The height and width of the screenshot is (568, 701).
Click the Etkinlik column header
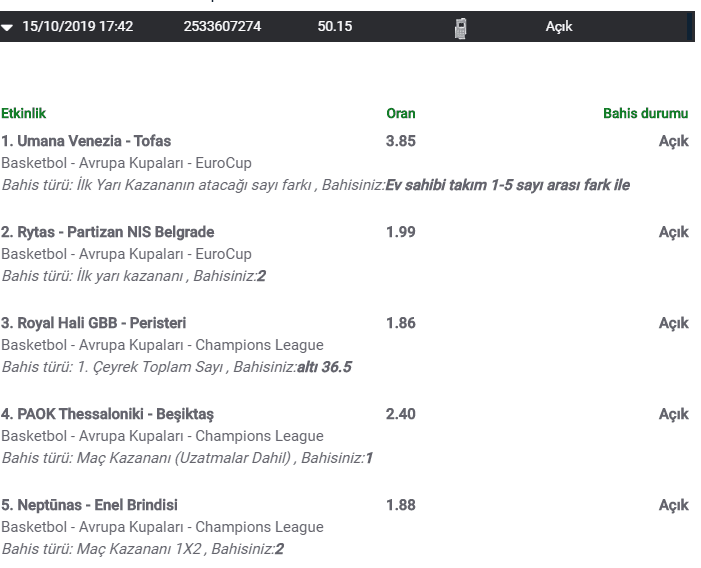point(24,114)
